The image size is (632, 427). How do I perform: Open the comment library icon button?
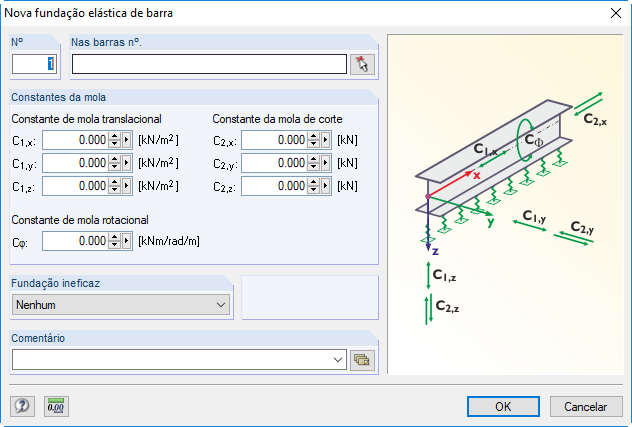(x=362, y=360)
